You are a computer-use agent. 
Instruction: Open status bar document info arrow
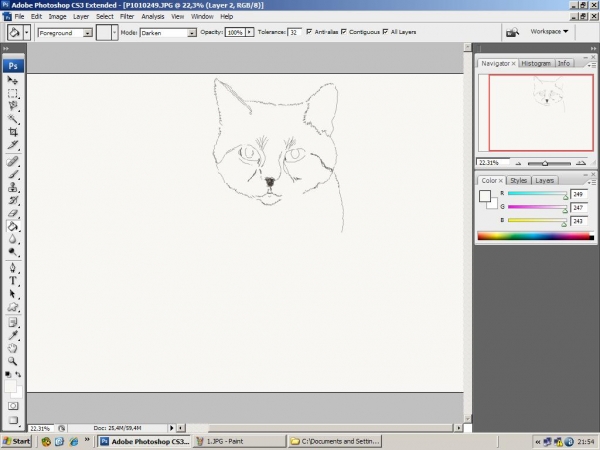point(171,428)
